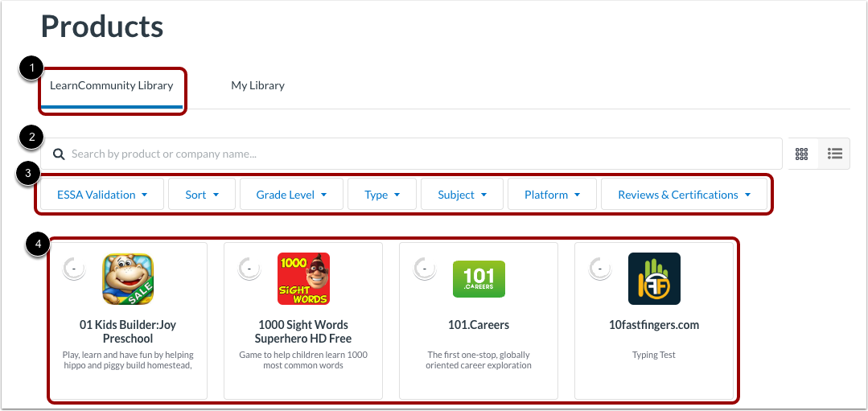Click rating circle on 1000 Sight Words card
The height and width of the screenshot is (411, 868).
point(249,269)
